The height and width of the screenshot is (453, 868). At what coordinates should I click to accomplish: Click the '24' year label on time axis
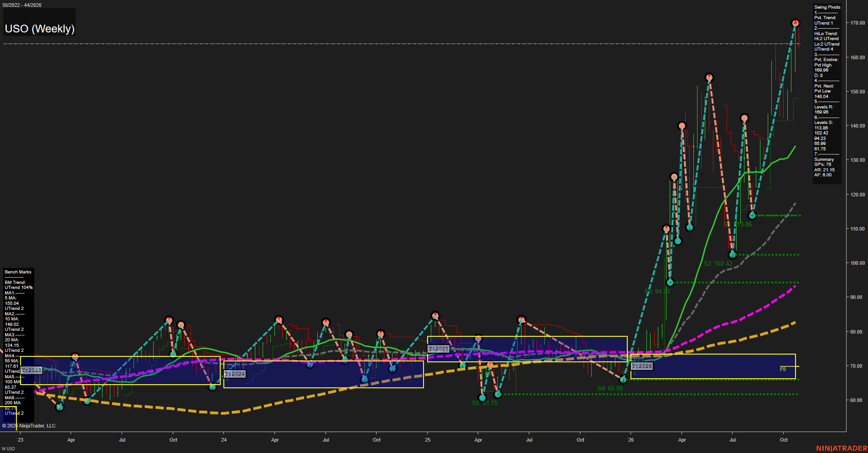click(x=224, y=440)
